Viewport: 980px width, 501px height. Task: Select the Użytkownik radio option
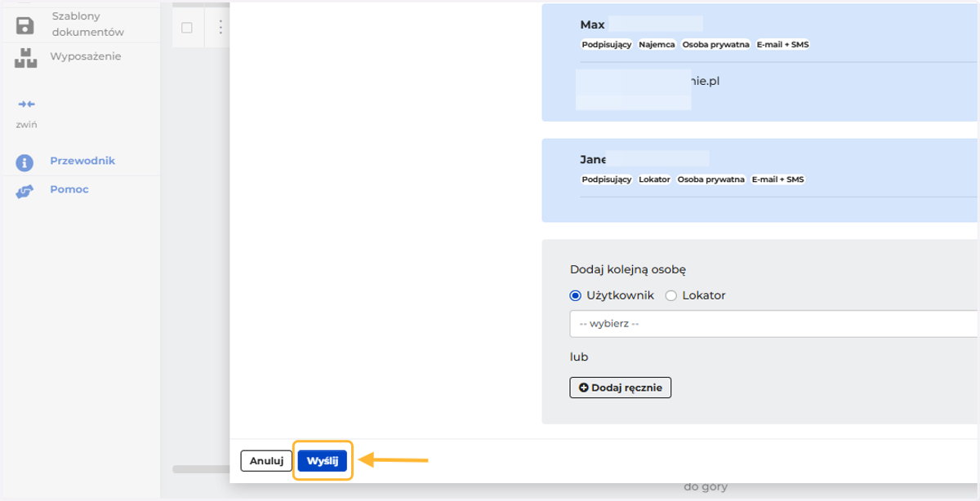click(x=576, y=295)
